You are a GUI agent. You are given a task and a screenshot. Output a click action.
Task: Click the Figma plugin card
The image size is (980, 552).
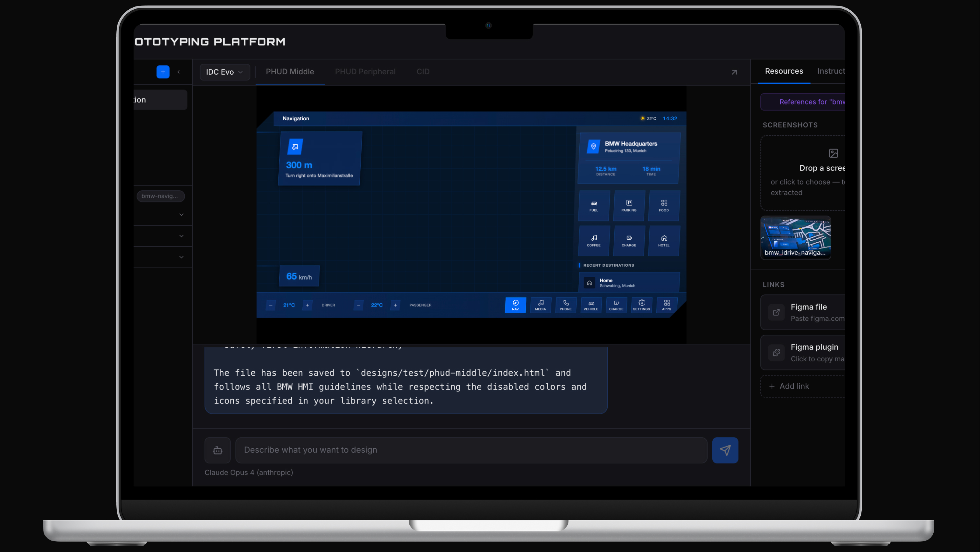(x=803, y=353)
